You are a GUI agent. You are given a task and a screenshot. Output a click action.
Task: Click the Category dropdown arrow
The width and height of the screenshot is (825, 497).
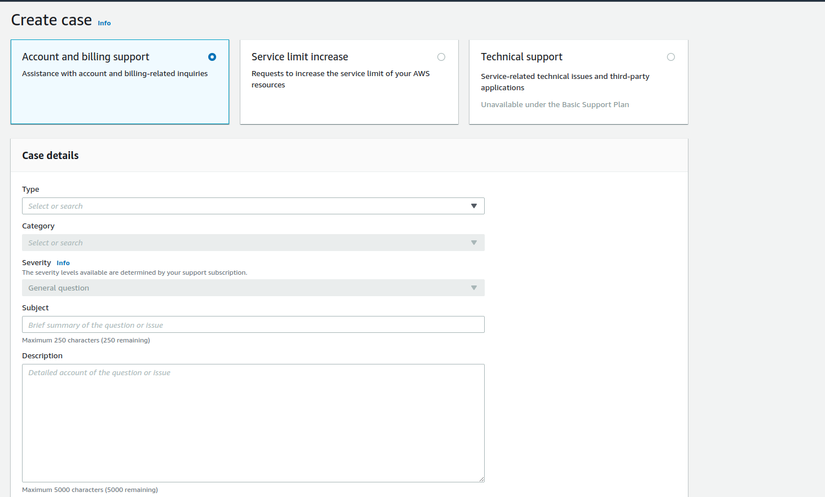pos(474,242)
